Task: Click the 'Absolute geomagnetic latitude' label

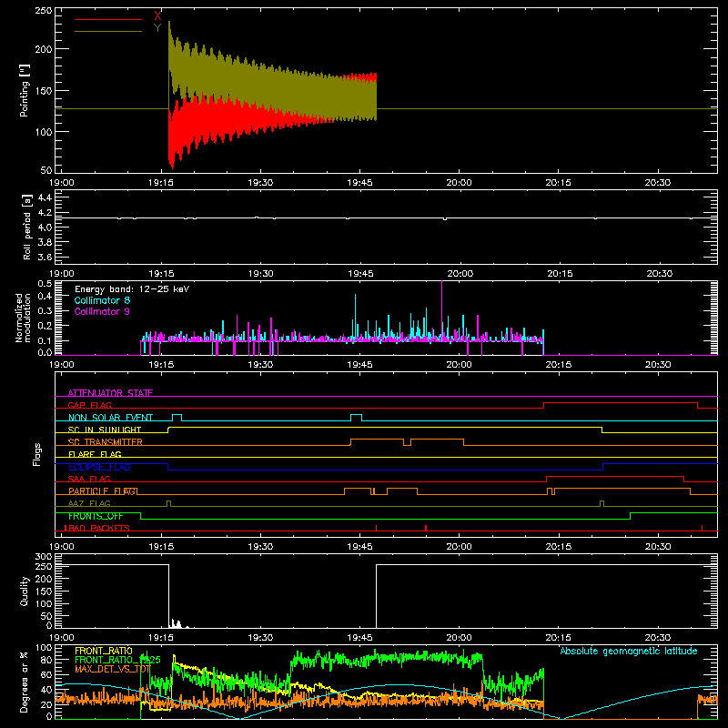Action: click(x=629, y=651)
